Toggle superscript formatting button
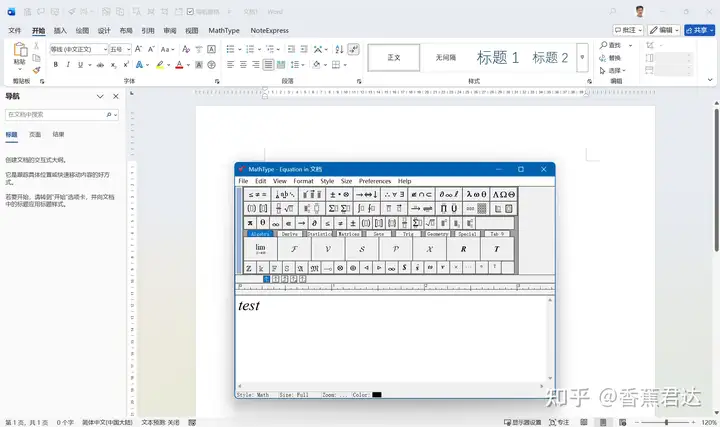The image size is (720, 427). (126, 65)
